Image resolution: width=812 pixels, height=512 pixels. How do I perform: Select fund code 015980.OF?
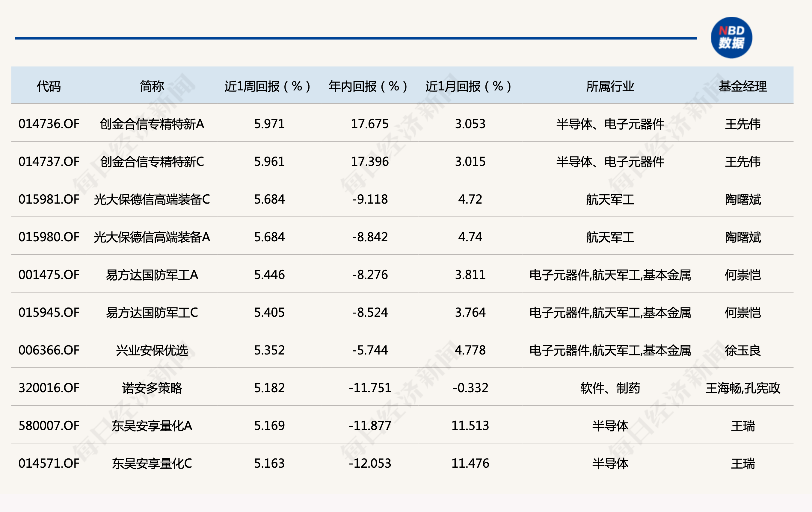point(49,237)
